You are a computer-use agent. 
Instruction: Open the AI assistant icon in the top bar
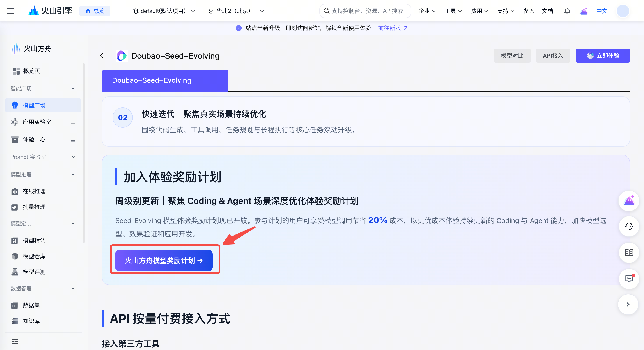(584, 11)
